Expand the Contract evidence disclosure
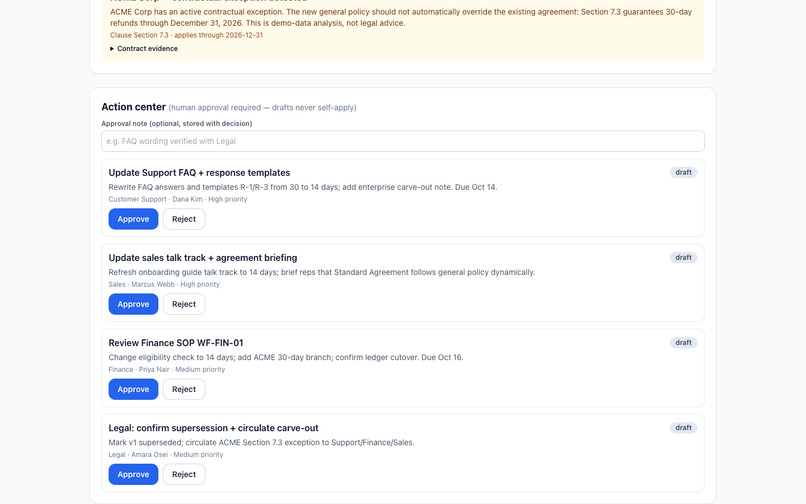Viewport: 806px width, 504px height. point(144,48)
